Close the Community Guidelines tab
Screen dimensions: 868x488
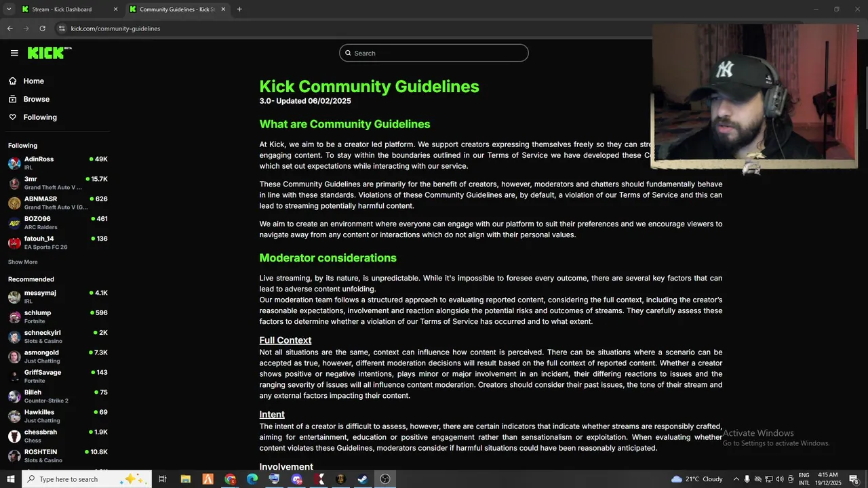[223, 9]
